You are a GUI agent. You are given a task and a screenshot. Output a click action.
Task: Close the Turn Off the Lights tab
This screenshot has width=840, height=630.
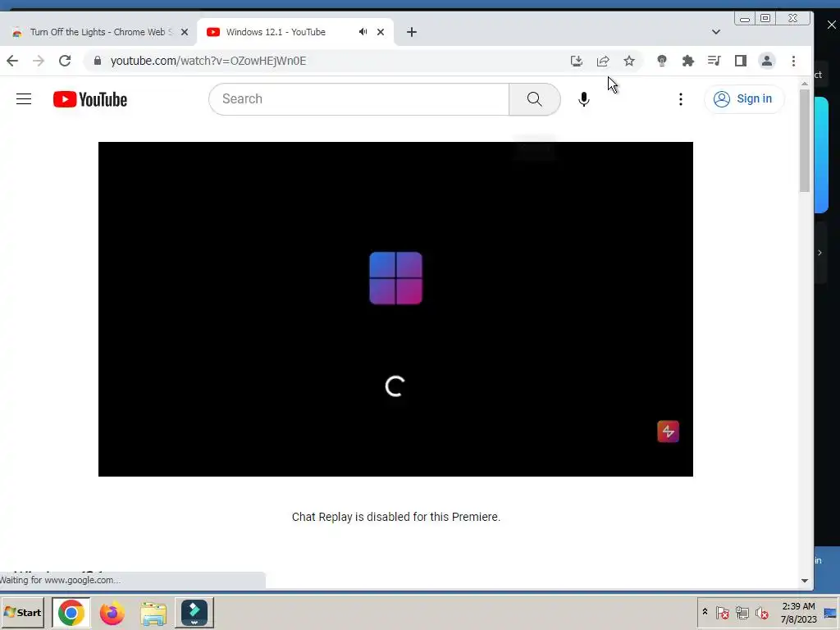[x=185, y=32]
